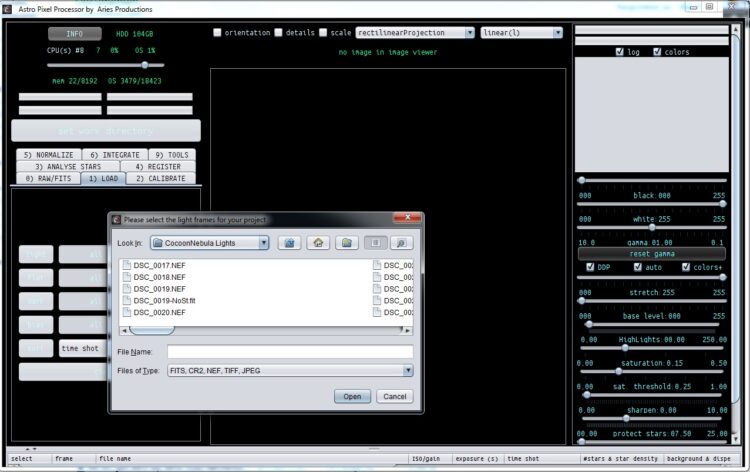The image size is (750, 472).
Task: Switch file dialog to Details view
Action: click(x=401, y=243)
